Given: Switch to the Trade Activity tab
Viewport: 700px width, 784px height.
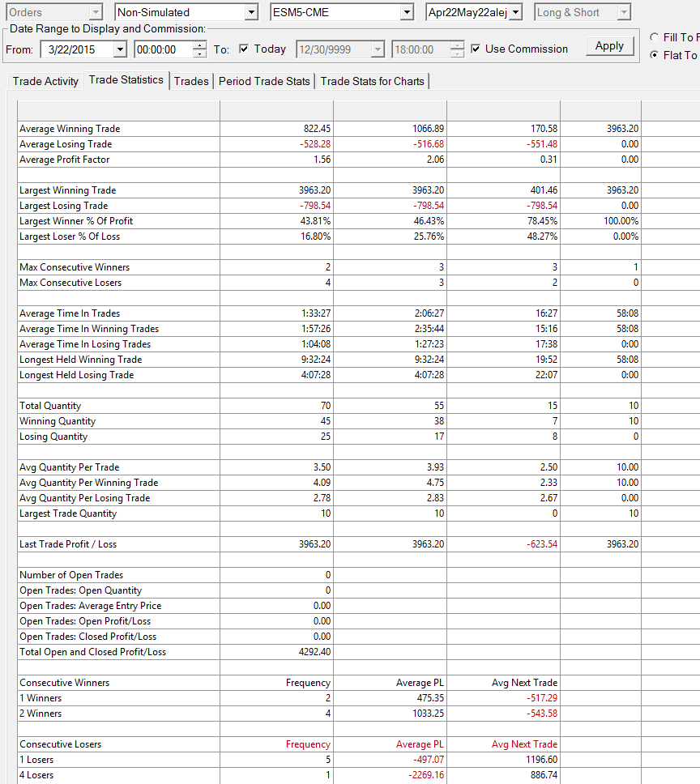Looking at the screenshot, I should point(45,81).
